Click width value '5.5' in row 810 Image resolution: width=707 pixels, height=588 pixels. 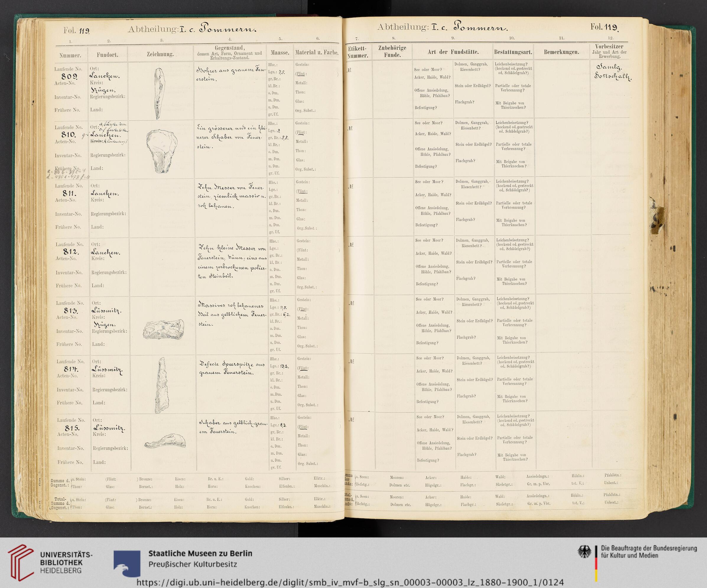285,138
